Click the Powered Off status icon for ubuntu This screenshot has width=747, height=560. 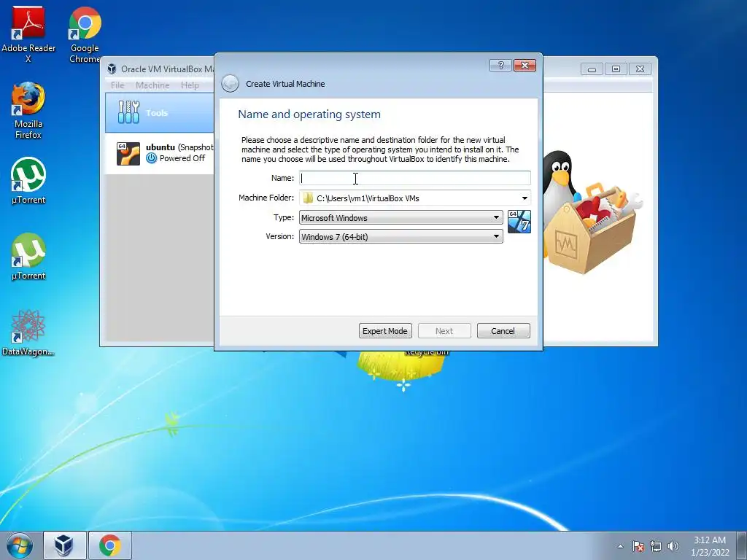pos(152,158)
